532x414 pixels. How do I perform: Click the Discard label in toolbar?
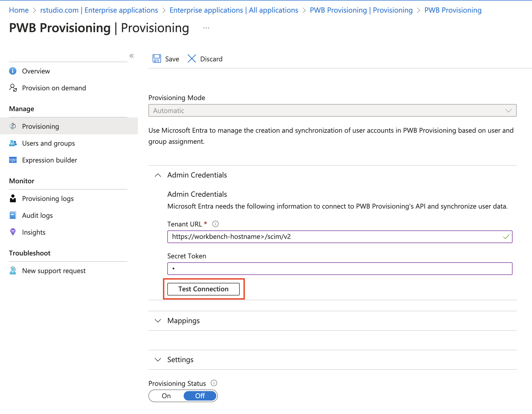click(x=211, y=59)
